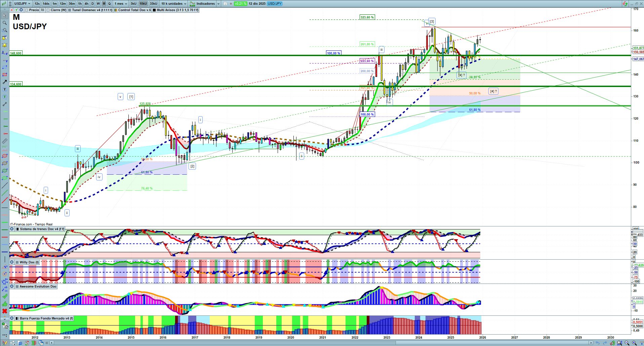Select the red ellipse drawing tool
This screenshot has height=346, width=644.
click(x=5, y=156)
